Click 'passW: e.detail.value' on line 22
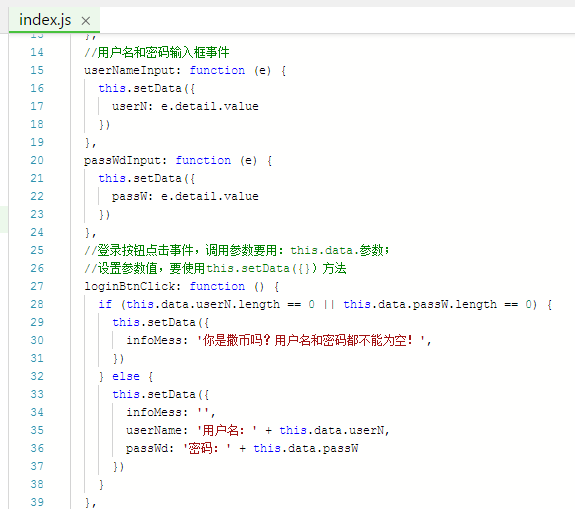Screen dimensions: 575x509 [x=185, y=196]
